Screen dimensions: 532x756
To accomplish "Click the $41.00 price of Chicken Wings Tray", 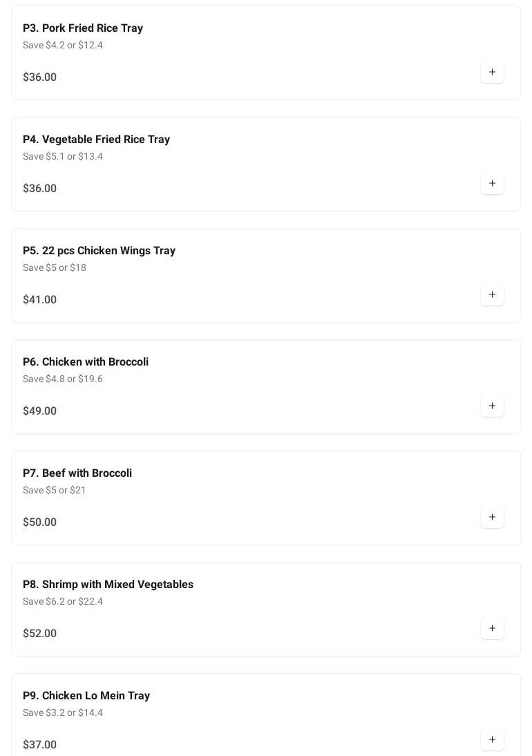I will 40,300.
